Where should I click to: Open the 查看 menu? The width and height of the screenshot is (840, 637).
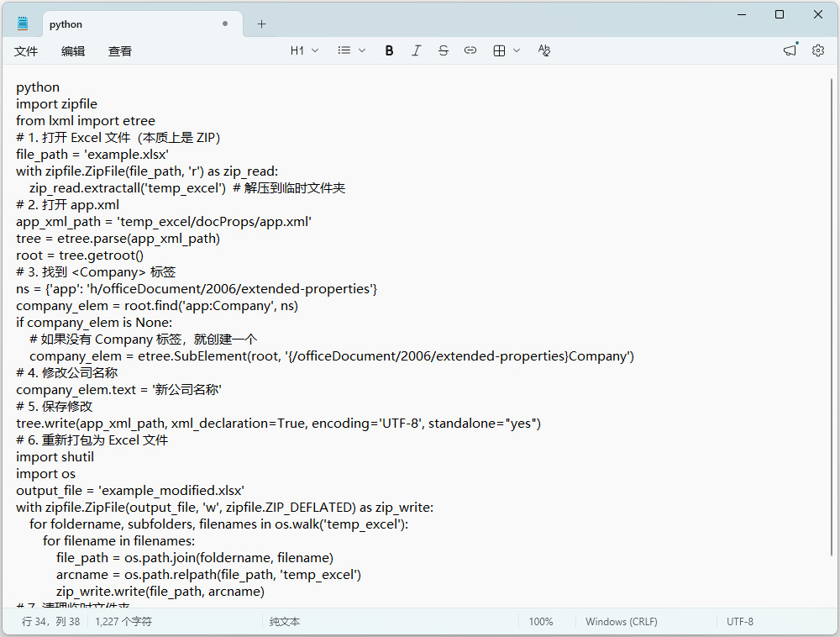click(x=120, y=51)
